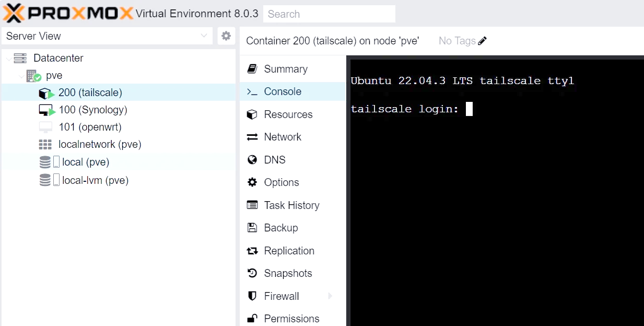The image size is (644, 326).
Task: Click the stopped monitor icon for openwrt
Action: point(46,127)
